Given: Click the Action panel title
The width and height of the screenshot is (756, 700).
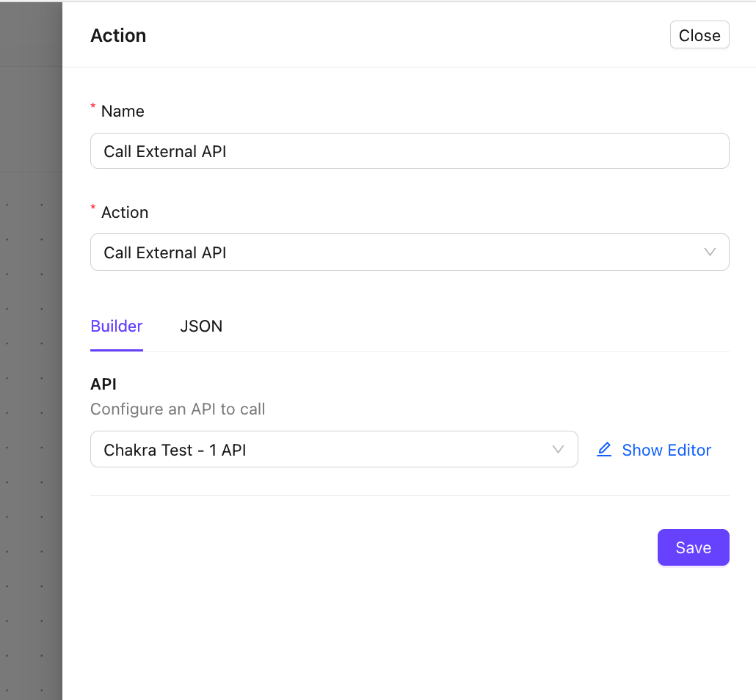Looking at the screenshot, I should pos(118,36).
